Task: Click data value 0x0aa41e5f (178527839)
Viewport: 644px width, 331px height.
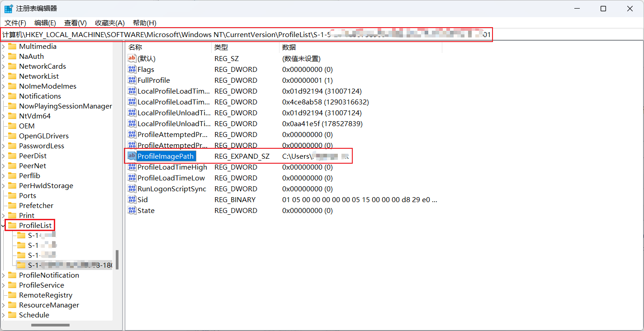Action: tap(322, 123)
